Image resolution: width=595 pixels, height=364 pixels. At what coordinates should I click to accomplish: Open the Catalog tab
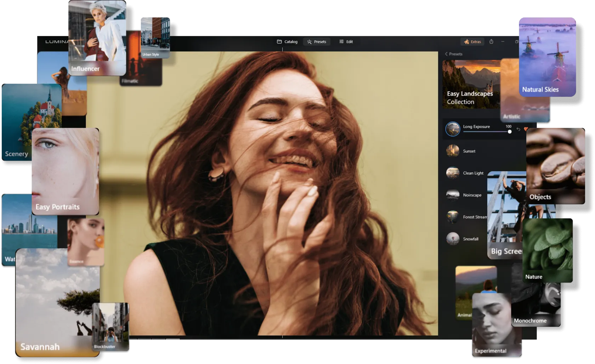287,42
